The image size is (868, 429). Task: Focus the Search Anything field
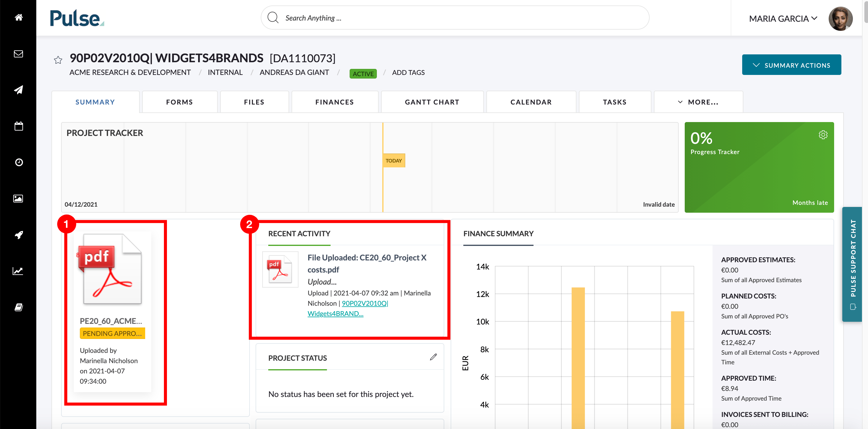coord(455,18)
